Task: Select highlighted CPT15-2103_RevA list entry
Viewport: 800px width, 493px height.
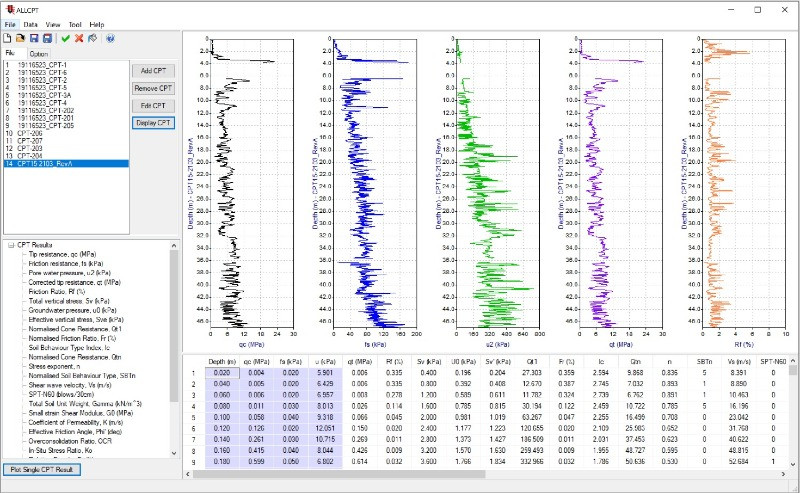Action: pos(66,163)
